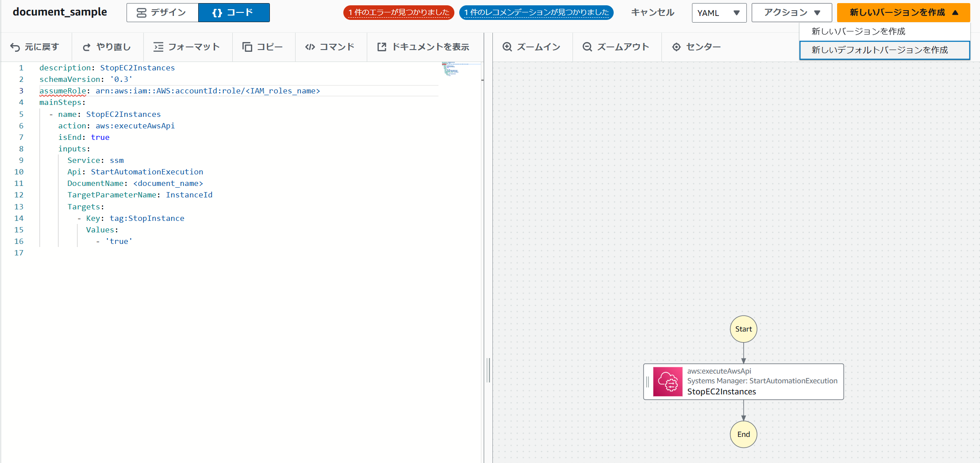
Task: Click the Api: StartAutomationExecution line
Action: point(135,172)
